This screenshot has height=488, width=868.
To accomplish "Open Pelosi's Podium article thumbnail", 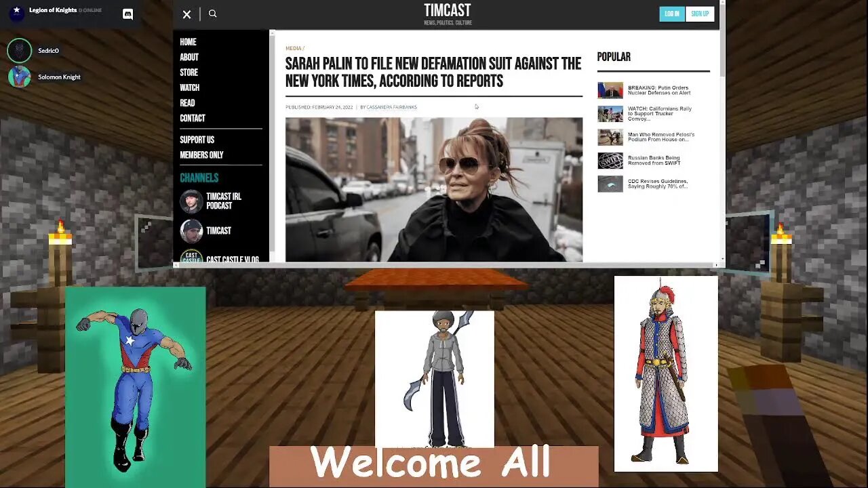I will 610,137.
